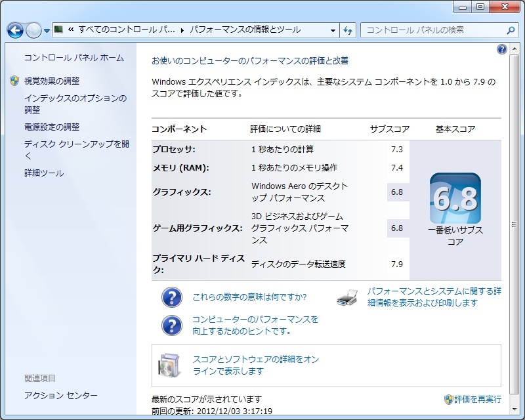525x420 pixels.
Task: Open 詳細ツール in left pane
Action: point(44,173)
